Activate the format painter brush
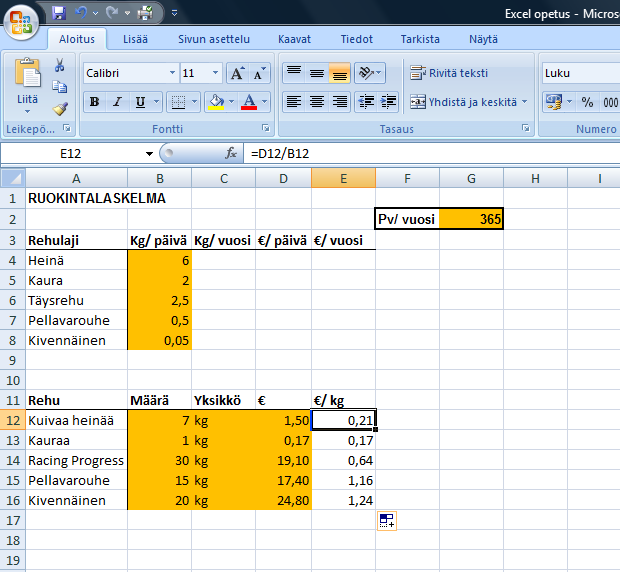The height and width of the screenshot is (572, 620). (x=60, y=109)
